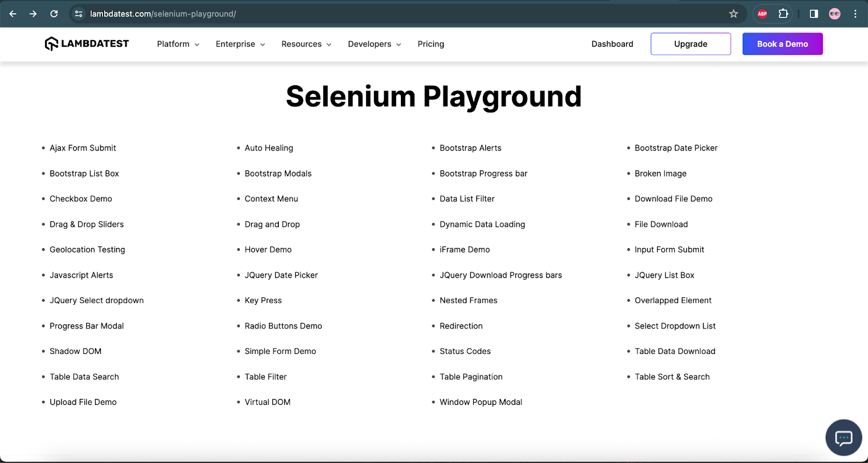Open Simple Form Demo link
The width and height of the screenshot is (868, 463).
click(x=280, y=351)
